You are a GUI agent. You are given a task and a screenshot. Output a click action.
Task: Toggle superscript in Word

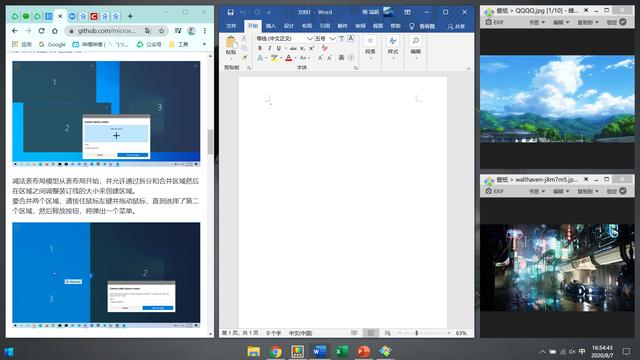pyautogui.click(x=311, y=48)
